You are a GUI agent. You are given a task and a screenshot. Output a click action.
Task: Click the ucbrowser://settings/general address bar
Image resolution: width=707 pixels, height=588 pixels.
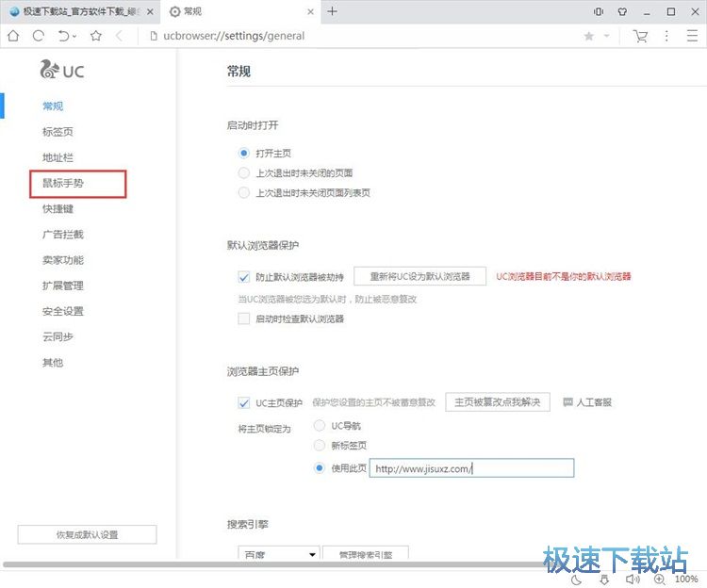point(234,36)
